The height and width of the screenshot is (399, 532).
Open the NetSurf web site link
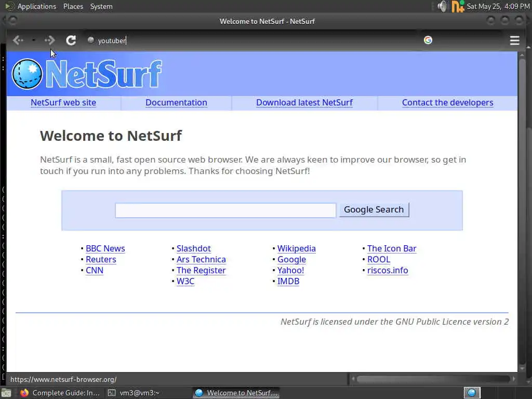click(x=63, y=102)
